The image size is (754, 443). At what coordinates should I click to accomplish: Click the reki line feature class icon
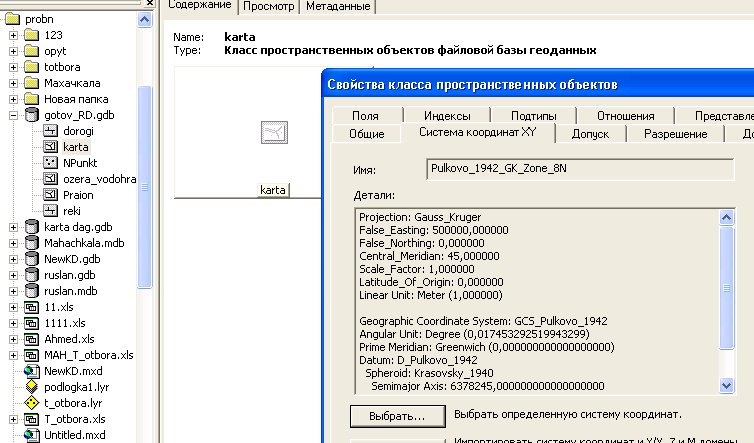coord(50,211)
